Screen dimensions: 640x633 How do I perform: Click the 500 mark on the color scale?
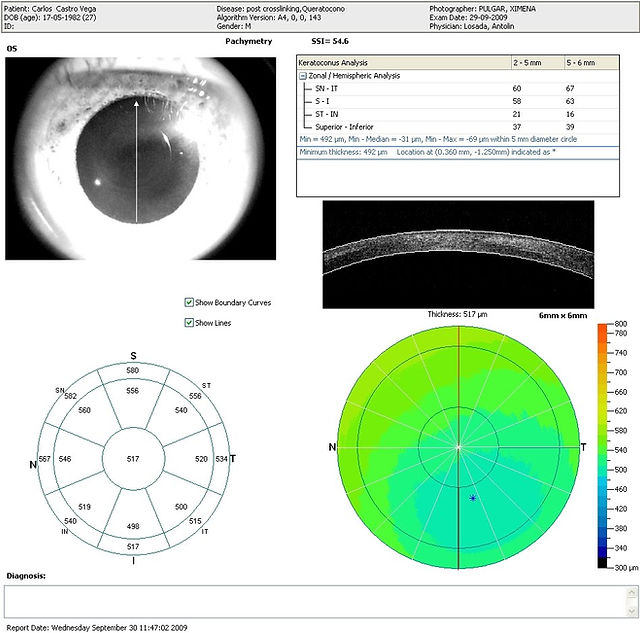point(620,470)
